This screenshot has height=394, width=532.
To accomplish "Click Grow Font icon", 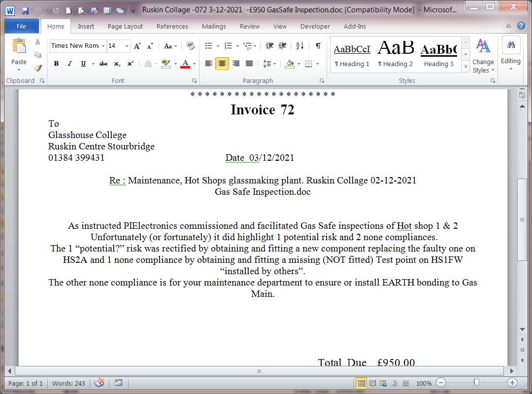I will point(137,46).
